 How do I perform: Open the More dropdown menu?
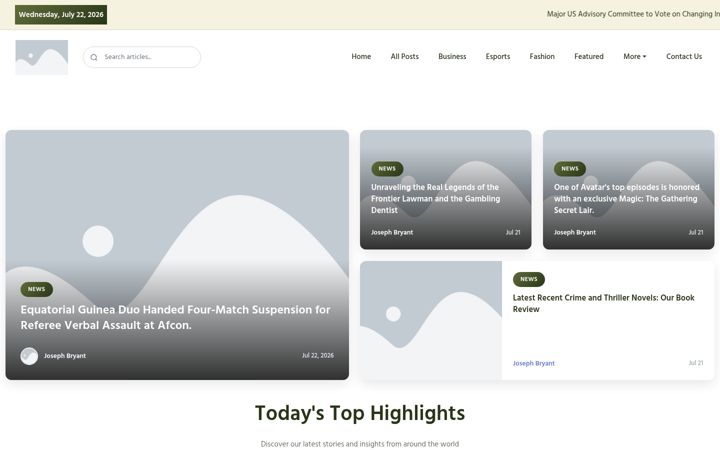635,56
